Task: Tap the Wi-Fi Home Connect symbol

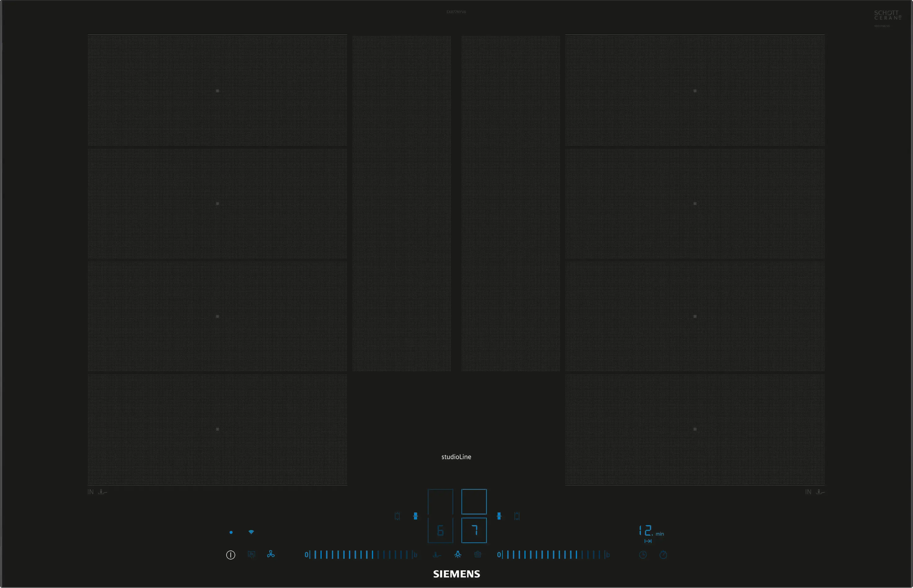Action: pyautogui.click(x=251, y=532)
